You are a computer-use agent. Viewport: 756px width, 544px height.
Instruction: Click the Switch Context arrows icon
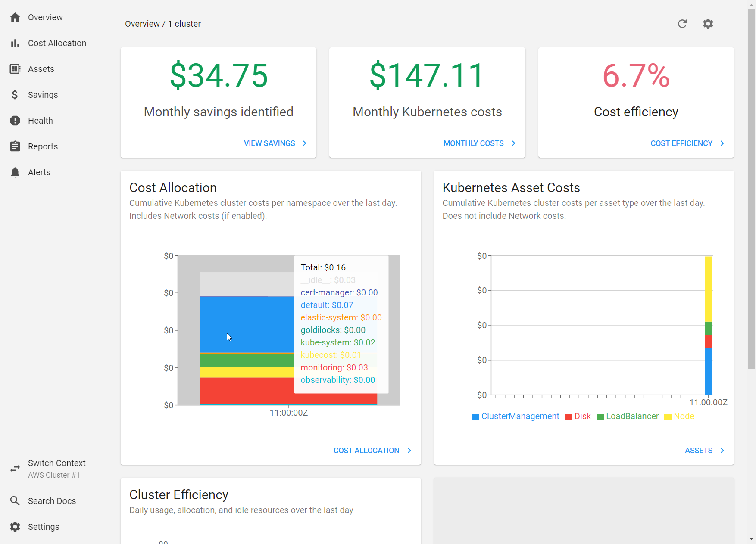(15, 469)
